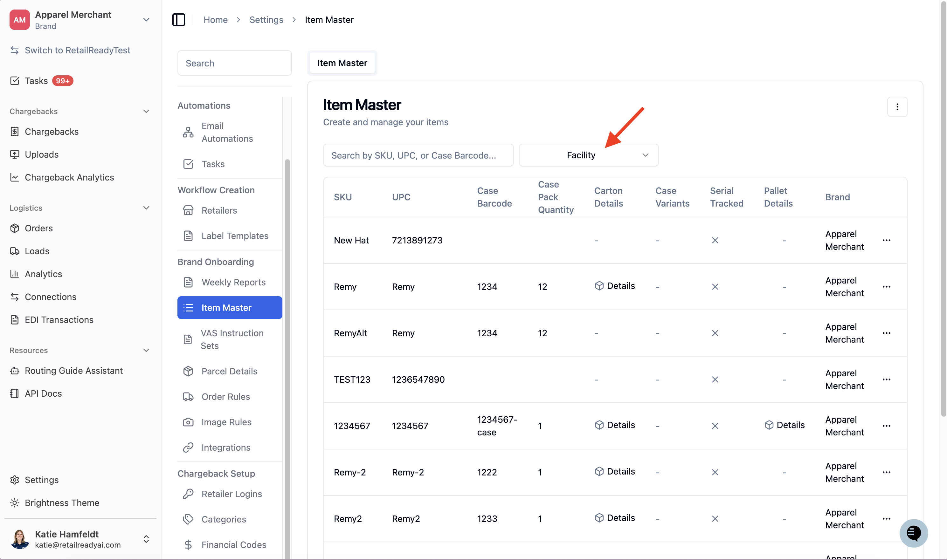The height and width of the screenshot is (560, 947).
Task: Open VAS Instruction Sets
Action: pyautogui.click(x=230, y=339)
